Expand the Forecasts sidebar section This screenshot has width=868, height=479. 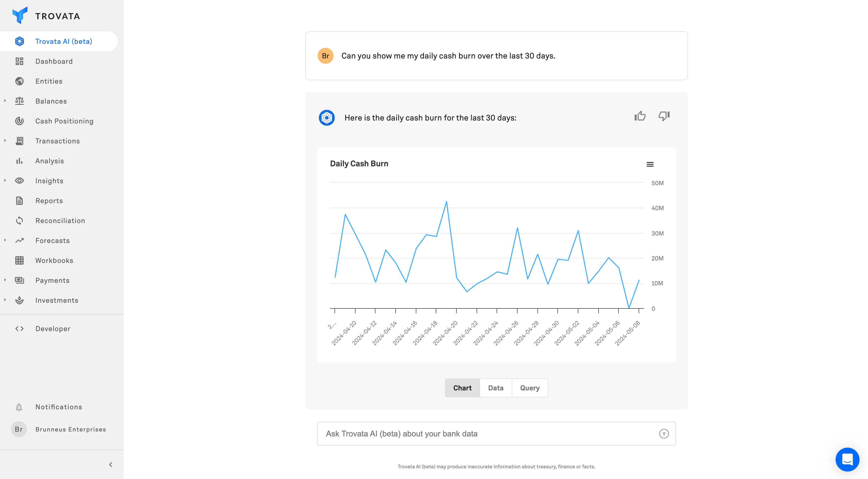[x=5, y=240]
